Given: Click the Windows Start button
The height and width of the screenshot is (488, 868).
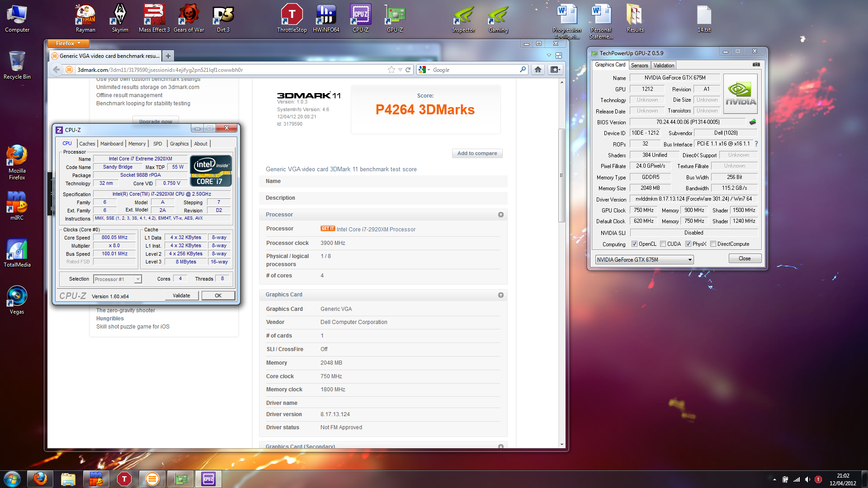Looking at the screenshot, I should [12, 479].
